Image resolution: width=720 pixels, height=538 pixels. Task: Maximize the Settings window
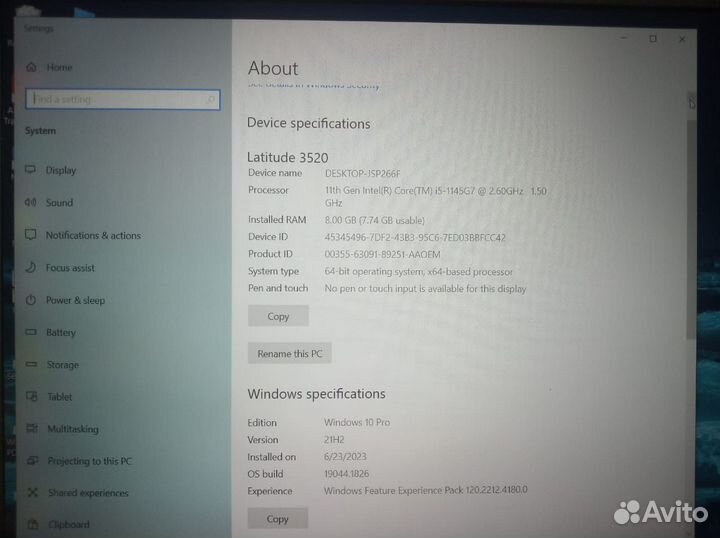[x=652, y=39]
